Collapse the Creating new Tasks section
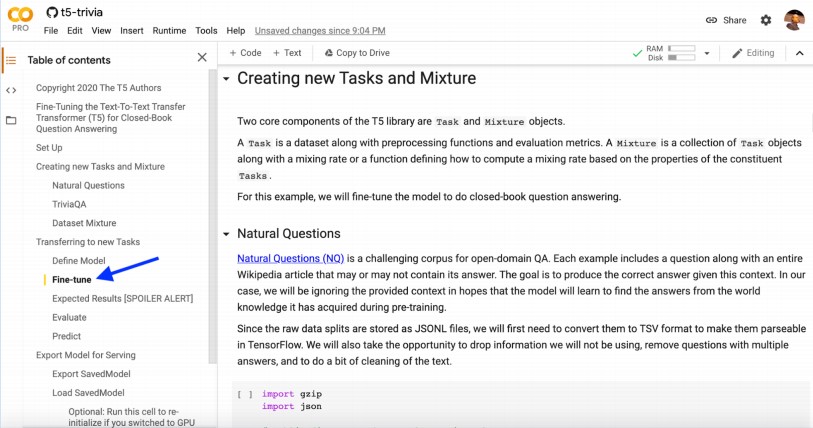The image size is (813, 428). coord(226,79)
